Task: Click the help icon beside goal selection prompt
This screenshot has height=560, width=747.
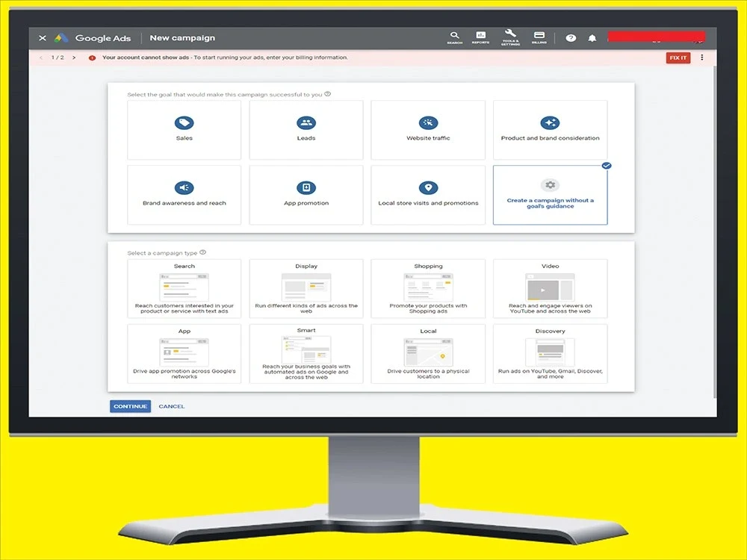Action: point(327,94)
